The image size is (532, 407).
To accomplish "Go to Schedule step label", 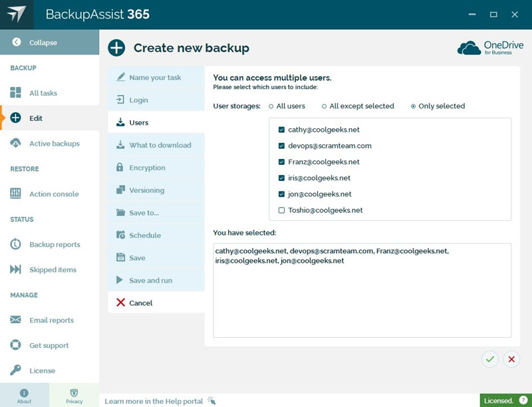I will tap(145, 235).
